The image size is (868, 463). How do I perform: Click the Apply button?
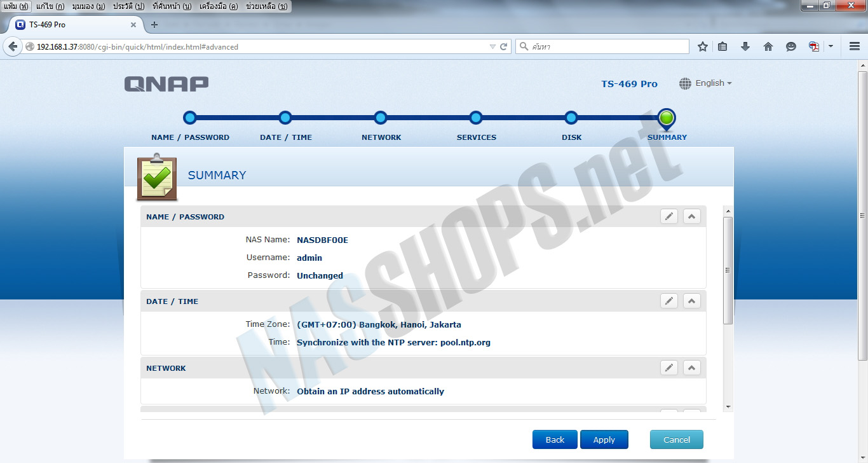click(604, 439)
